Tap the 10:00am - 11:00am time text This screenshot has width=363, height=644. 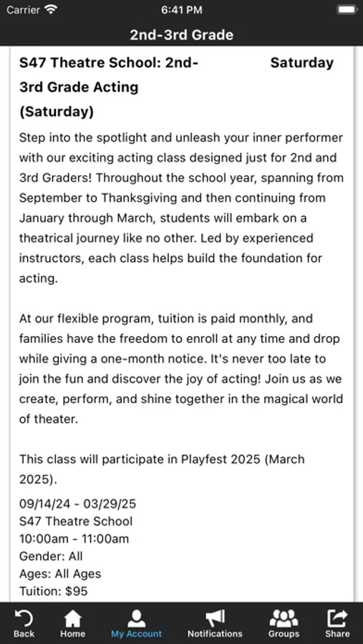pos(74,539)
